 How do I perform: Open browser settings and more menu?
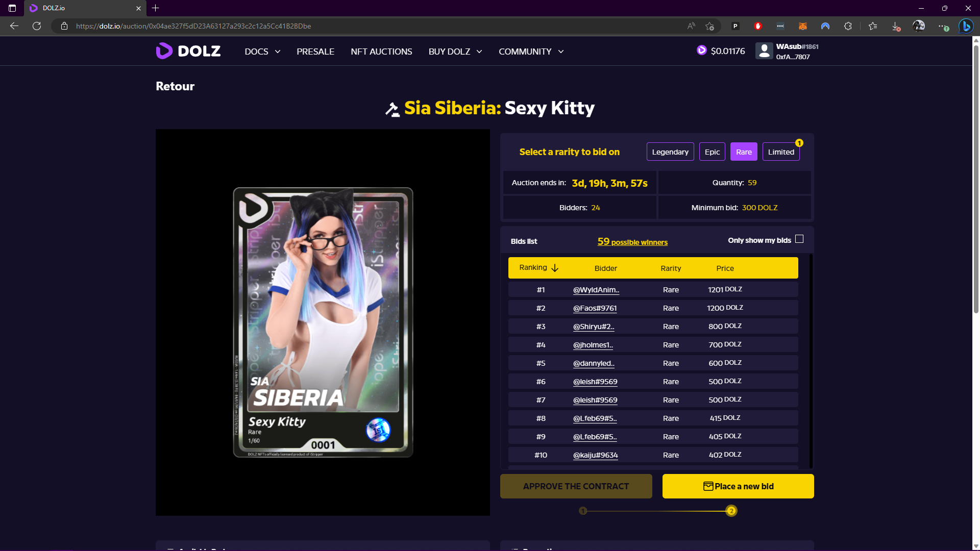click(x=943, y=26)
